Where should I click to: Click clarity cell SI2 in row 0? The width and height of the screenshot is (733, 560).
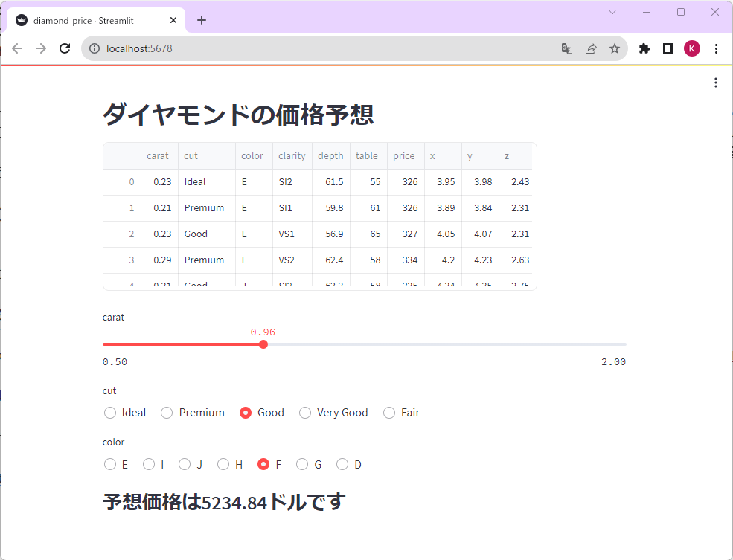292,182
